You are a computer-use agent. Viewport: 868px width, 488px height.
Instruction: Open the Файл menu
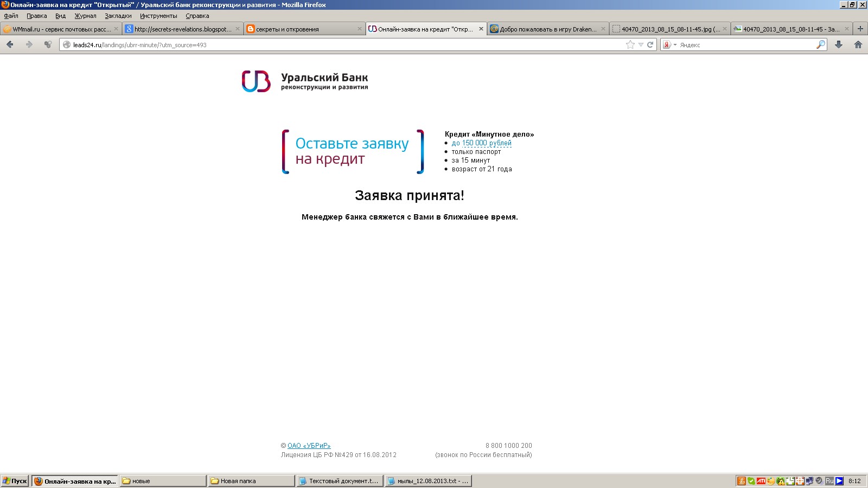(11, 16)
